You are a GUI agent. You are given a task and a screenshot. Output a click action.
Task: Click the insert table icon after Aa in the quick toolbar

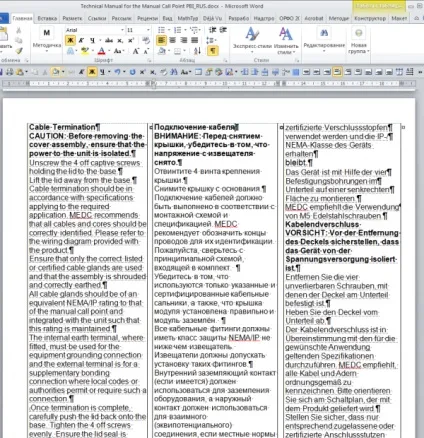click(198, 72)
